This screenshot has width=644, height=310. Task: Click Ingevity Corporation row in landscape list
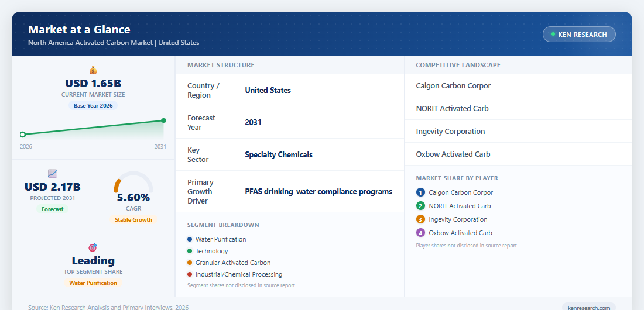518,132
